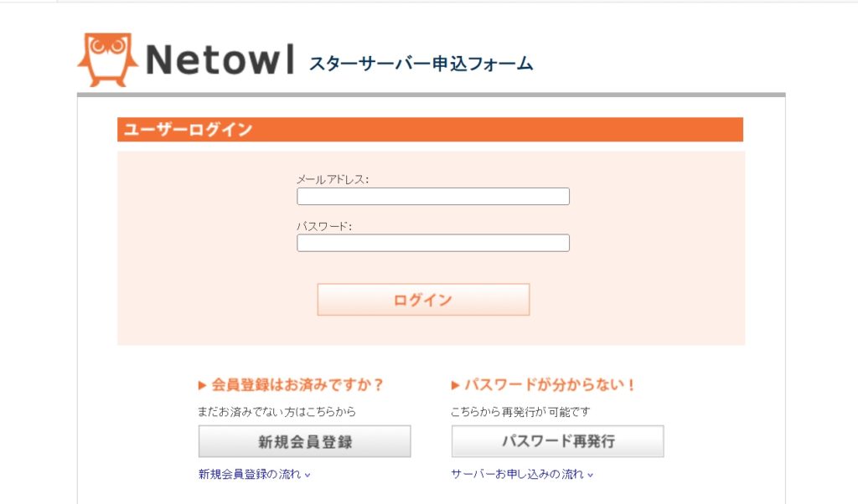The width and height of the screenshot is (858, 504).
Task: Click the orange triangle beside 会員登録はお済みですか？
Action: [202, 386]
